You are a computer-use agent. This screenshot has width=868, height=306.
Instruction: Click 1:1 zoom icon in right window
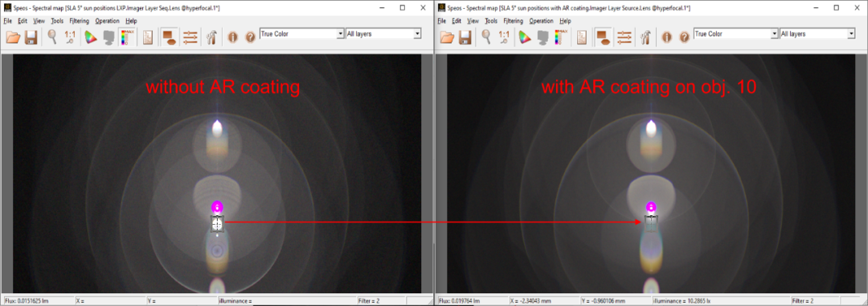[504, 37]
